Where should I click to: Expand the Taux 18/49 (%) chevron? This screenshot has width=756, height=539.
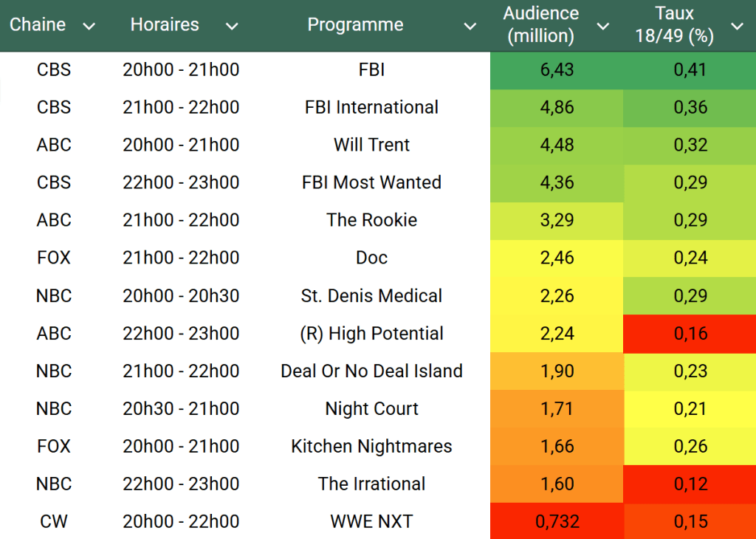click(736, 27)
